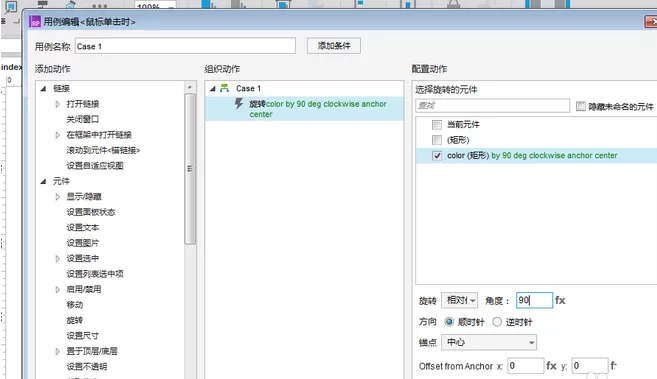Screen dimensions: 657x379
Task: Expand the 设置选中 node
Action: pos(57,258)
